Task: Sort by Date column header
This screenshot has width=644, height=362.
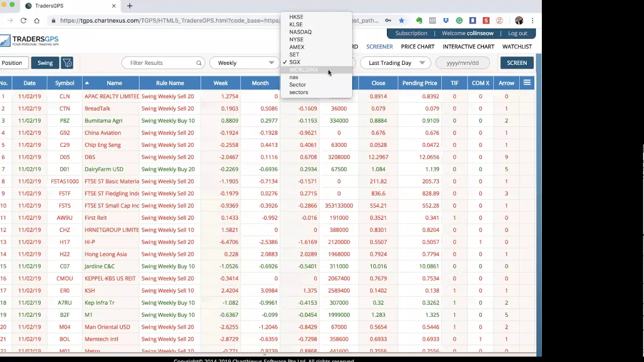Action: pos(30,83)
